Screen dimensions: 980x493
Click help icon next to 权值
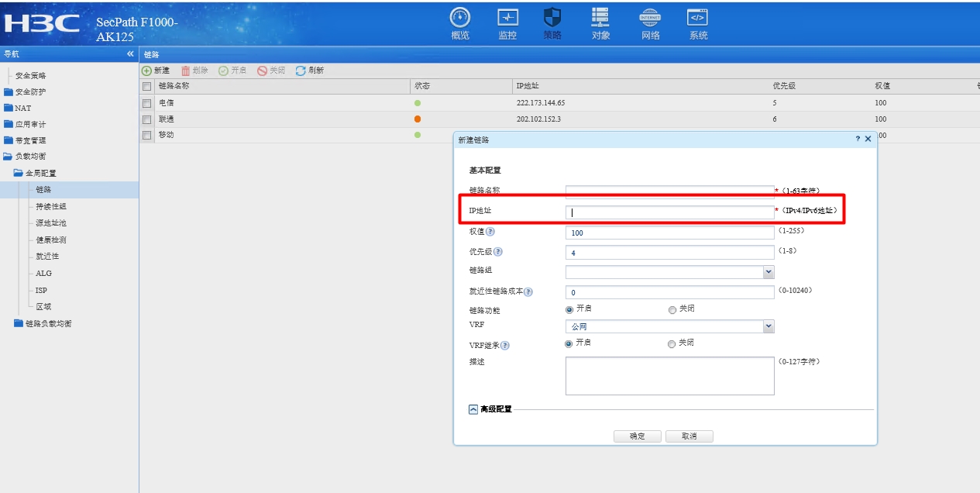pos(490,232)
